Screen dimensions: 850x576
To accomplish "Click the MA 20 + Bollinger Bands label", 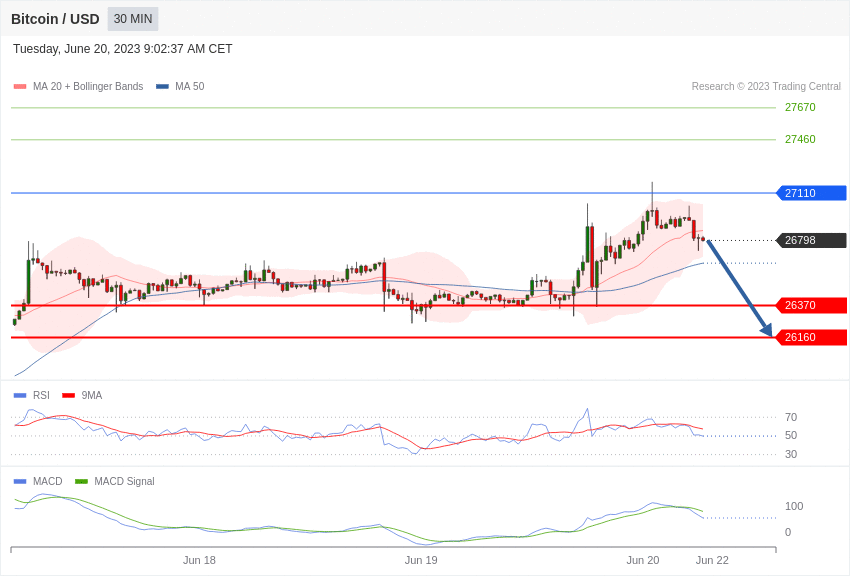I will pyautogui.click(x=88, y=86).
